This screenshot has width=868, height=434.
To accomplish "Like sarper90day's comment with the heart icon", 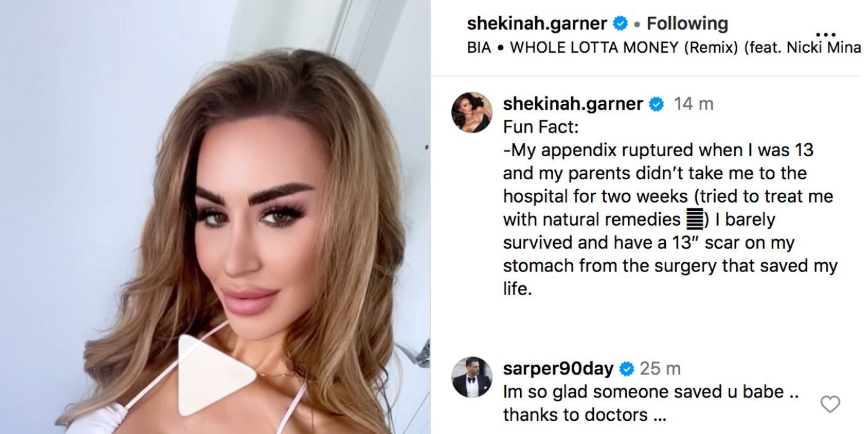I will point(830,404).
